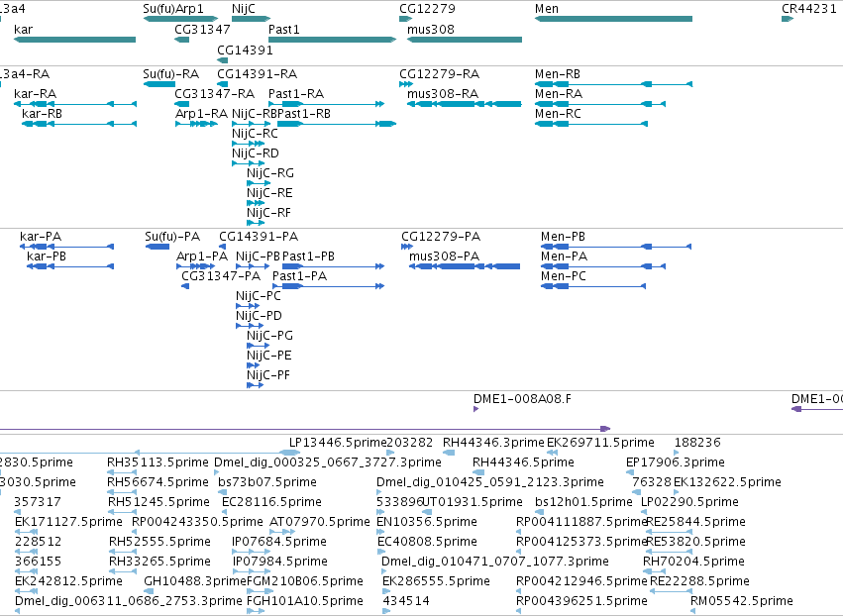Click the NijC-RB transcript label
This screenshot has height=616, width=843.
tap(255, 114)
